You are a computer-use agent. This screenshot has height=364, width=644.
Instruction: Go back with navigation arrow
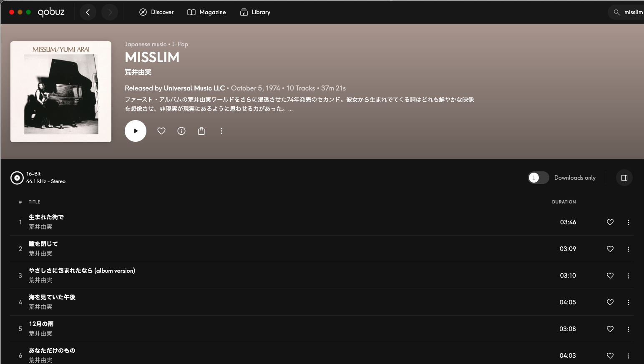pos(88,12)
